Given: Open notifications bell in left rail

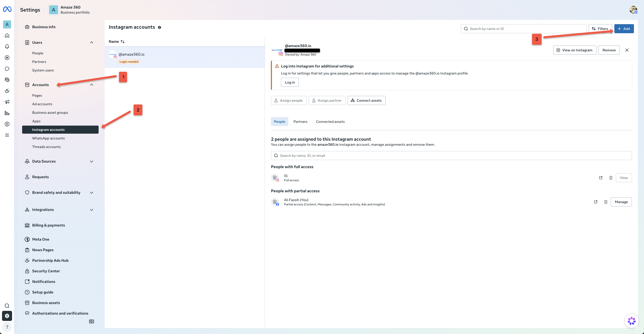Looking at the screenshot, I should click(7, 47).
